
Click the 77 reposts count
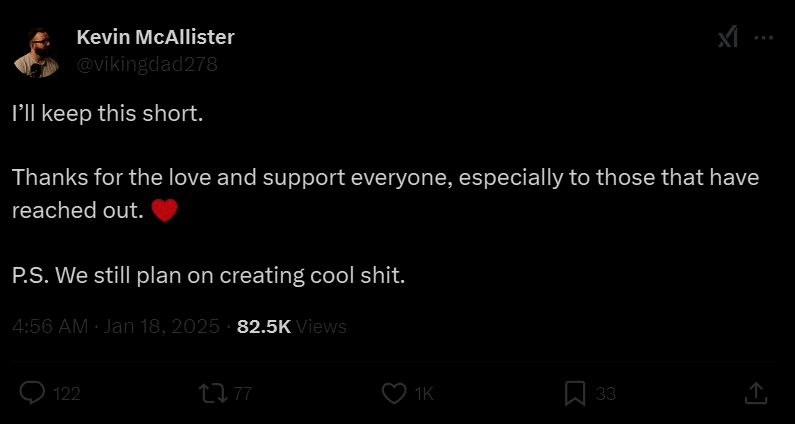tap(242, 394)
